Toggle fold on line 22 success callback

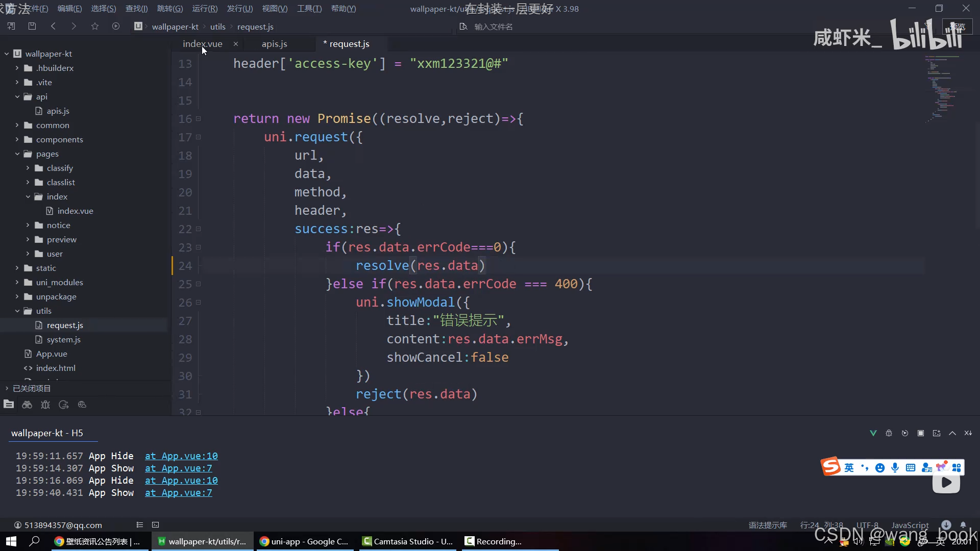pyautogui.click(x=199, y=229)
